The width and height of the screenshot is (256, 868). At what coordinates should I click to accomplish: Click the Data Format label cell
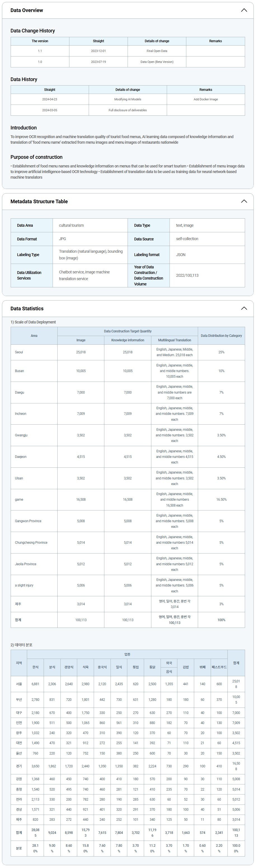27,239
